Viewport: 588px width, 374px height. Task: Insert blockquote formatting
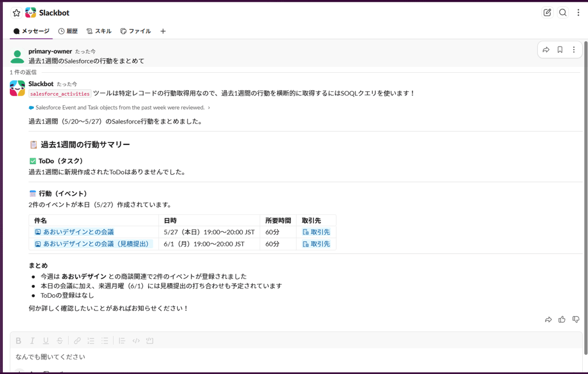[122, 341]
